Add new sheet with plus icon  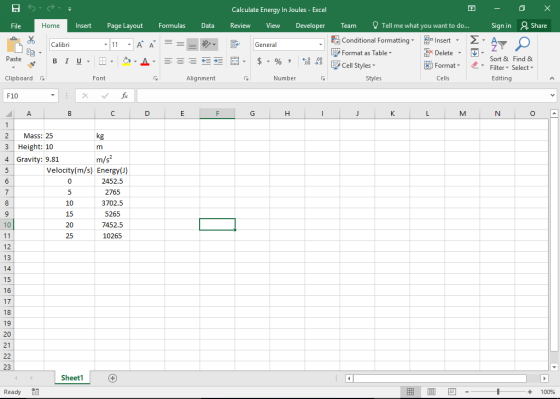coord(112,378)
